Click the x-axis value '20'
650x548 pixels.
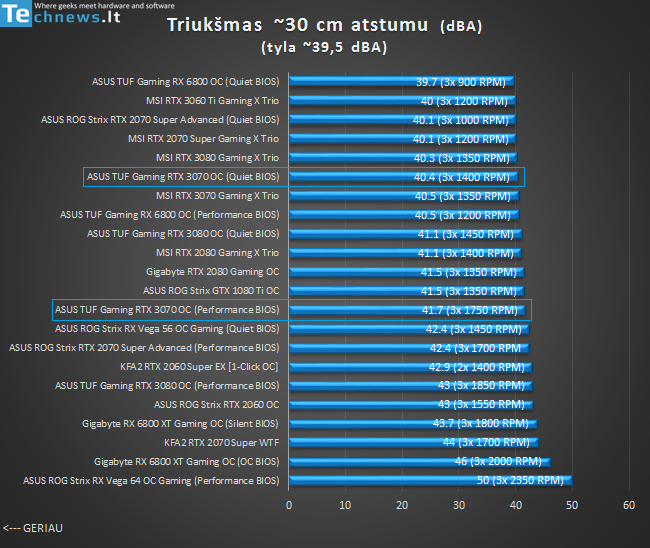point(402,505)
